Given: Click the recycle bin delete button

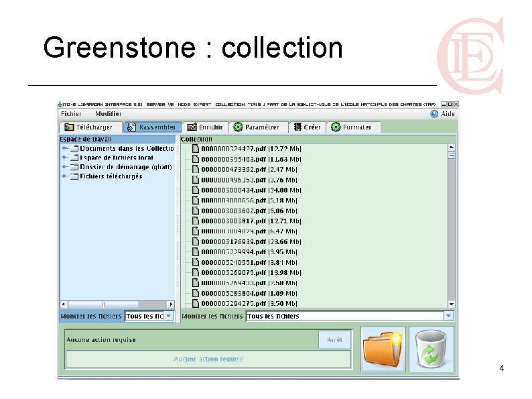Looking at the screenshot, I should click(431, 349).
